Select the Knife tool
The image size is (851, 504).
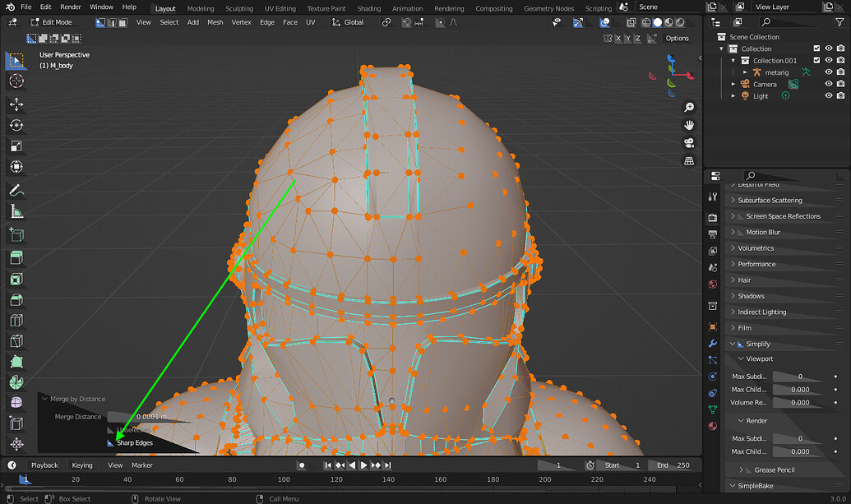pyautogui.click(x=16, y=340)
